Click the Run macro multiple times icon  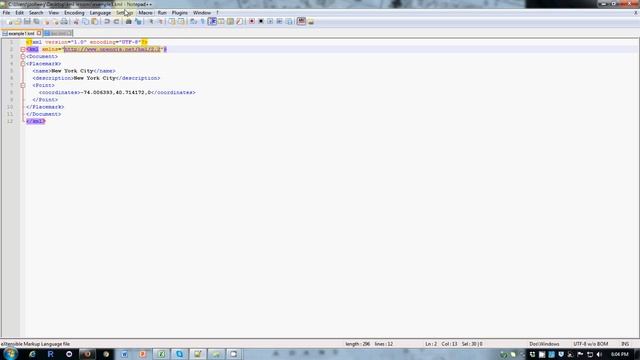pyautogui.click(x=280, y=21)
